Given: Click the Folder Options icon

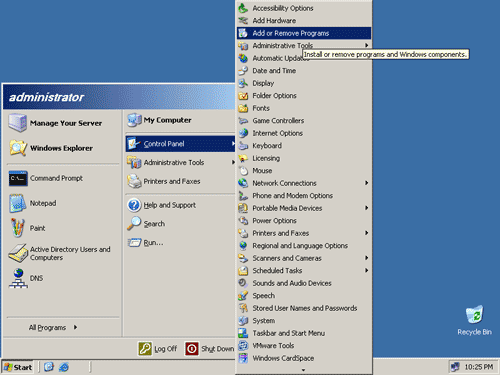Looking at the screenshot, I should [243, 96].
